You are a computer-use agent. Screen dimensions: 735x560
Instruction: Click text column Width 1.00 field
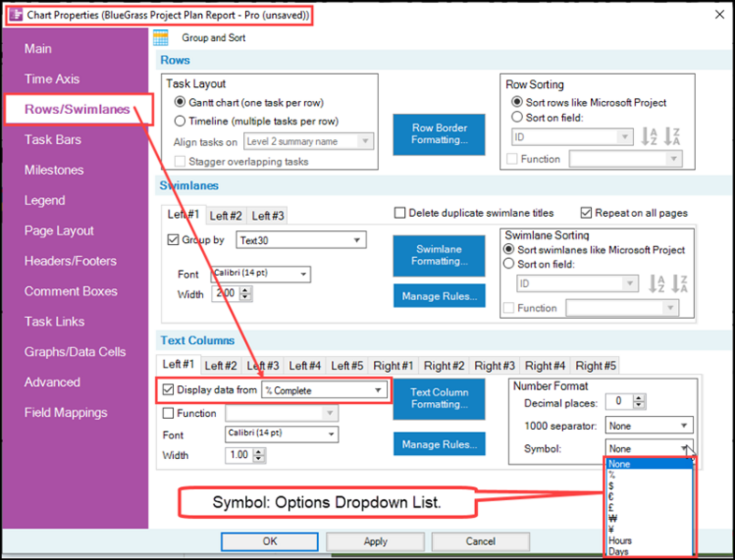[239, 454]
